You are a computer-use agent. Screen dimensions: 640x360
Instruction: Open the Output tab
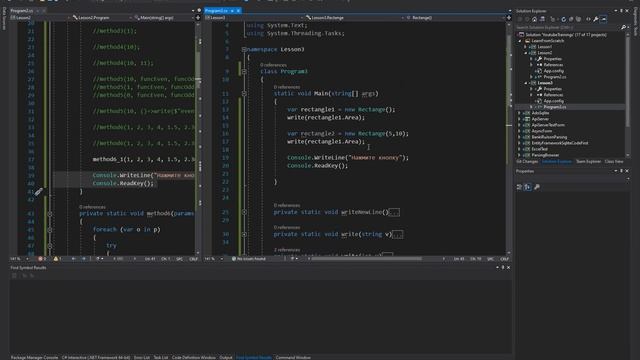point(226,358)
